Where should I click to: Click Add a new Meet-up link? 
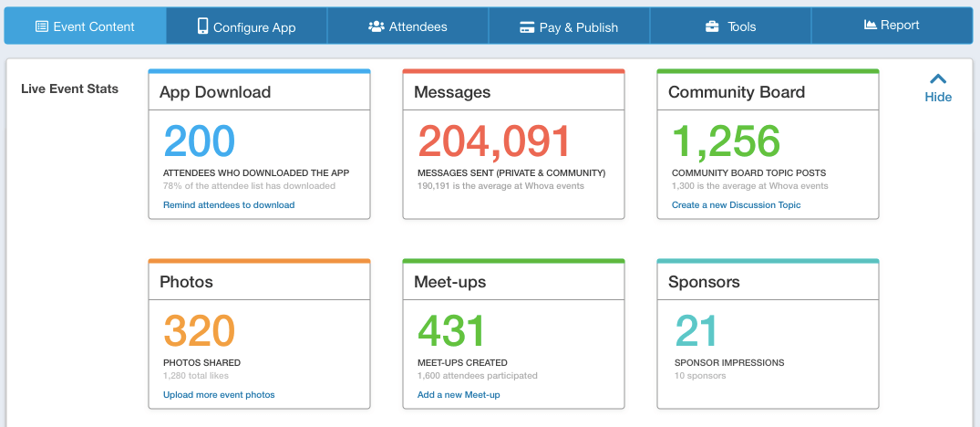pyautogui.click(x=459, y=395)
